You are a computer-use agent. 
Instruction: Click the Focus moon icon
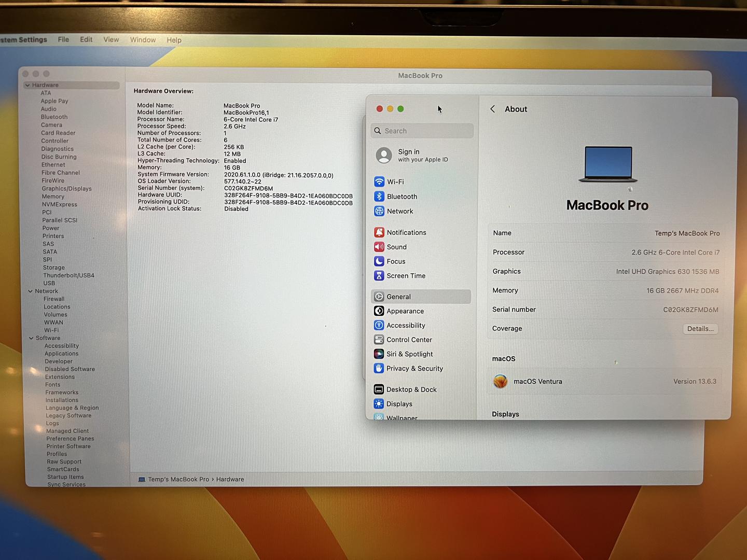pos(379,261)
